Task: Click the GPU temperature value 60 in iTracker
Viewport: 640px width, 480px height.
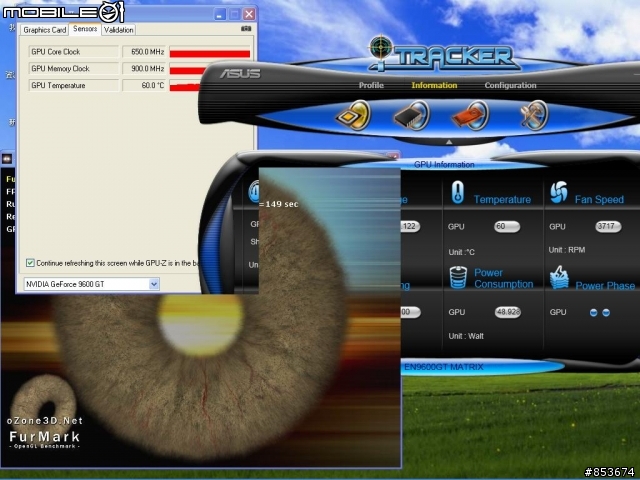Action: coord(507,227)
